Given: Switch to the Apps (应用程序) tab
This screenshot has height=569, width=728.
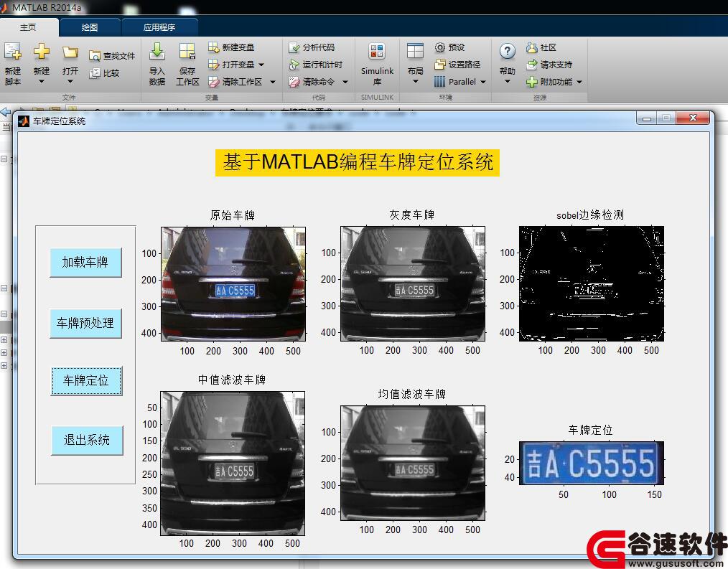Looking at the screenshot, I should pyautogui.click(x=159, y=27).
